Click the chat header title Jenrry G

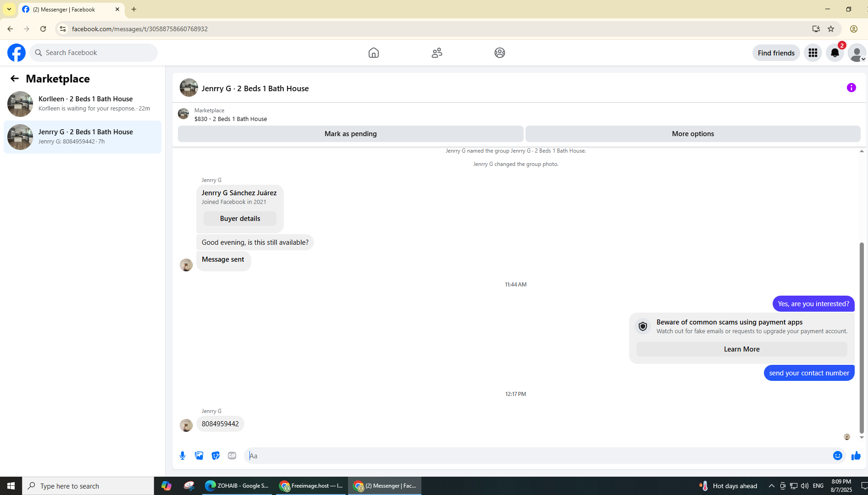255,88
